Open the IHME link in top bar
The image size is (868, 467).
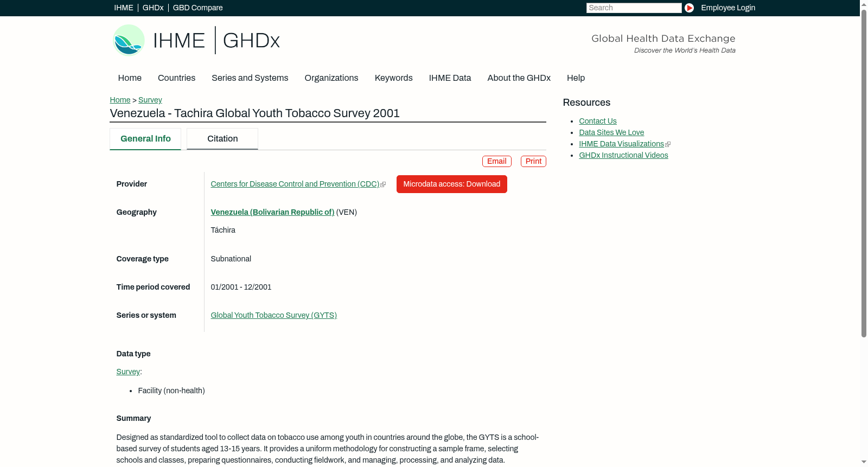click(124, 8)
